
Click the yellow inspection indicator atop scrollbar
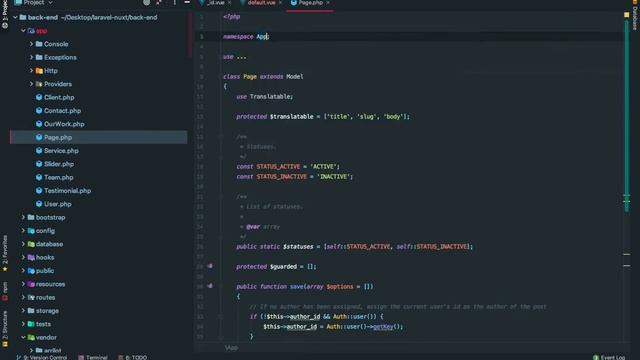(627, 15)
